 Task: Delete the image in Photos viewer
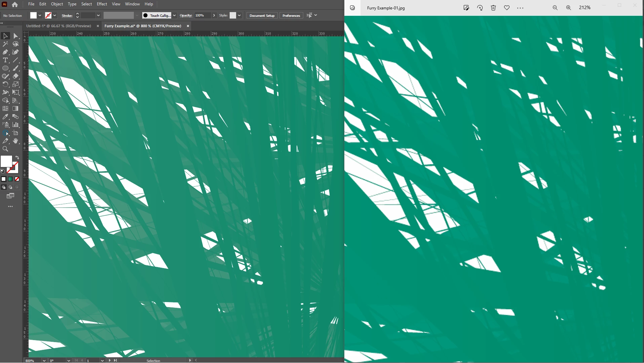pos(493,8)
